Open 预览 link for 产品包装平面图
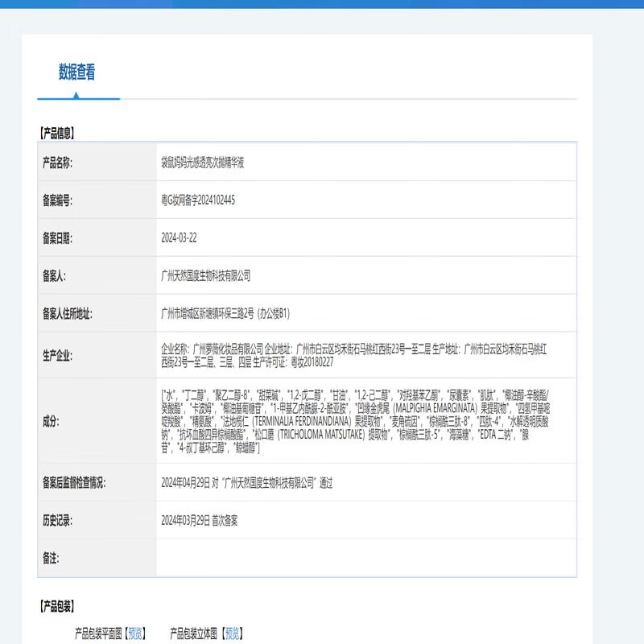This screenshot has width=644, height=644. pyautogui.click(x=136, y=634)
